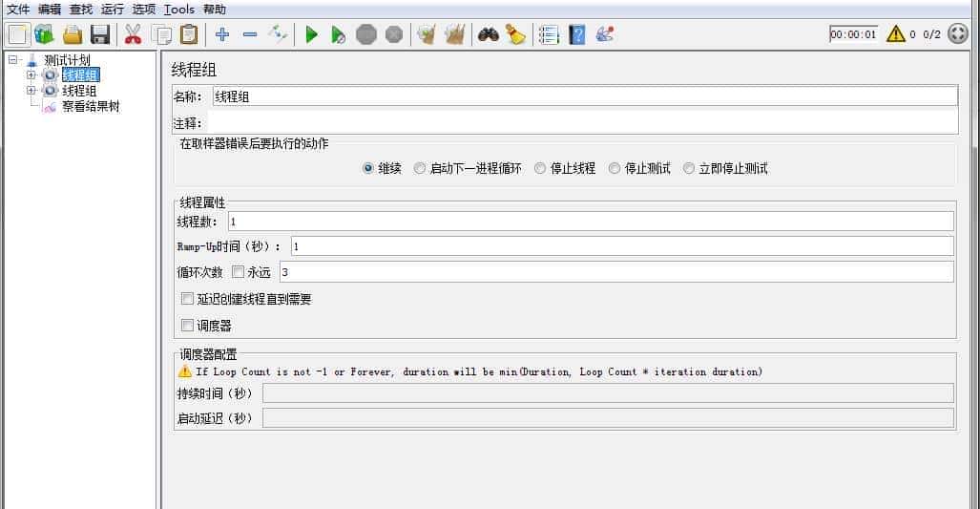
Task: Select the non-highlighted 线程组 tree item
Action: click(79, 91)
